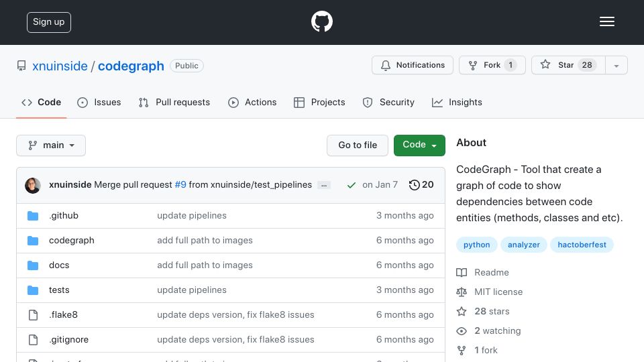644x362 pixels.
Task: Click the analyzer topic tag
Action: click(x=524, y=245)
